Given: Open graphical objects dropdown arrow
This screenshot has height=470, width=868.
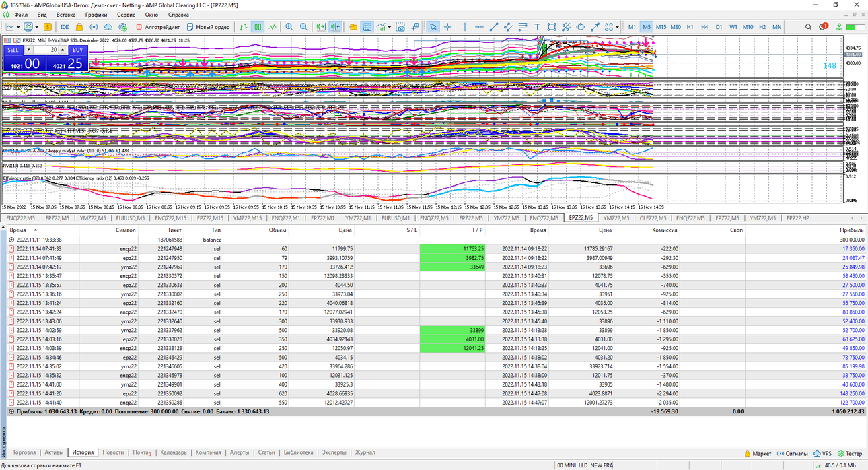Looking at the screenshot, I should click(617, 27).
